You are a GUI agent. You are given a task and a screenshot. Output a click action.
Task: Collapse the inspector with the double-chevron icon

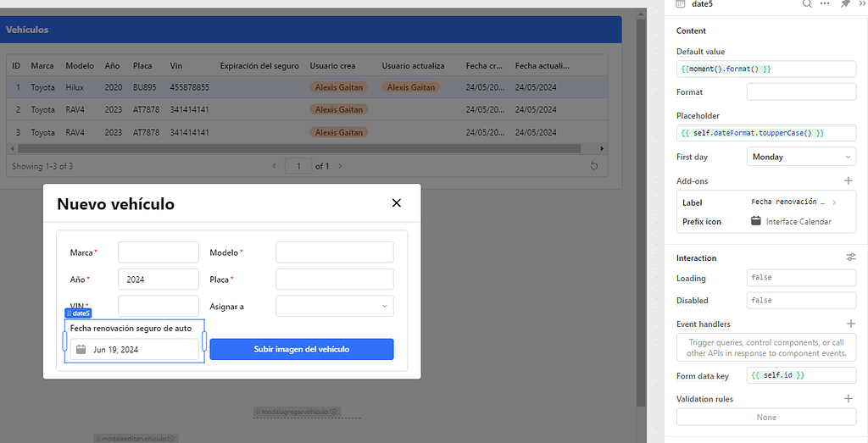click(x=862, y=3)
